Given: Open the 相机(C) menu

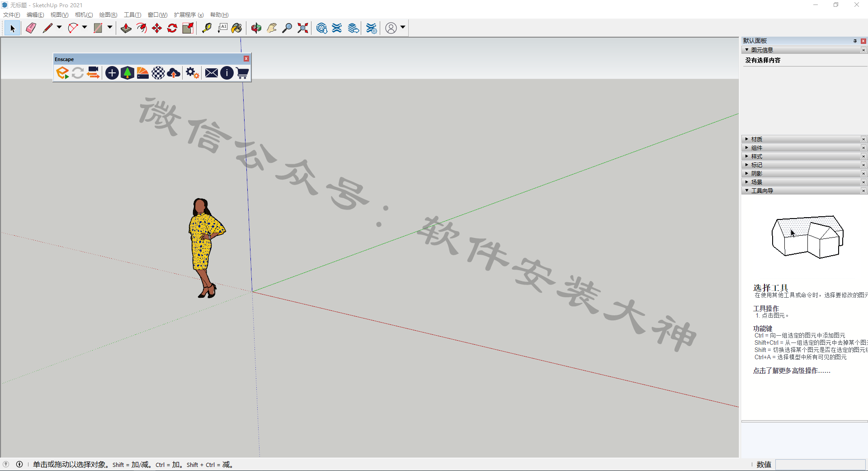Looking at the screenshot, I should click(84, 15).
